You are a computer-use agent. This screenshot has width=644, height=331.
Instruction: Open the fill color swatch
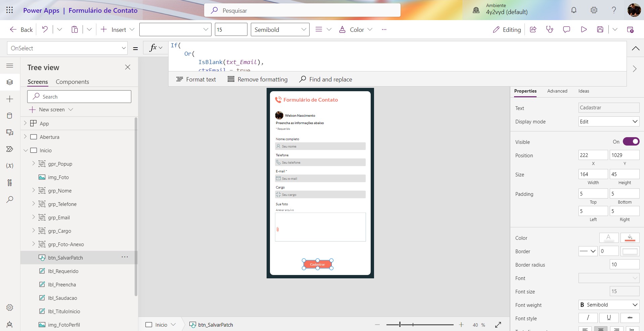[x=630, y=238]
